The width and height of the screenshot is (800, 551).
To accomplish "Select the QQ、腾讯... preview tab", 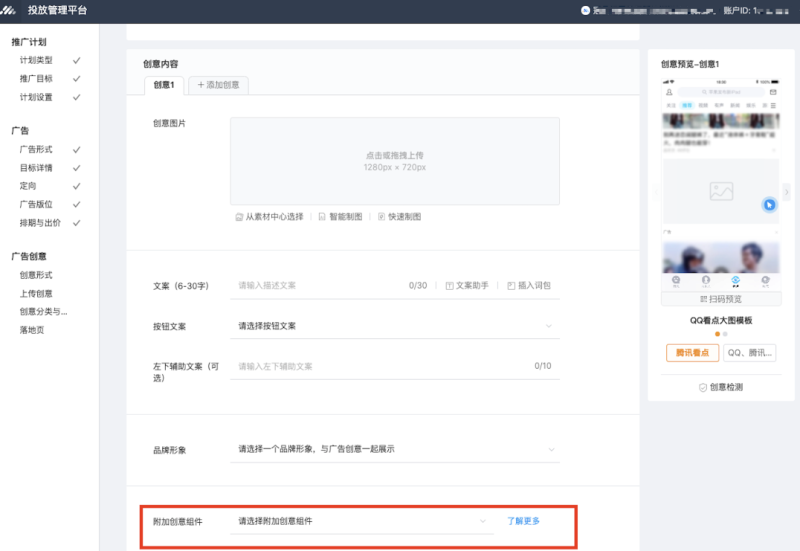I will [749, 353].
